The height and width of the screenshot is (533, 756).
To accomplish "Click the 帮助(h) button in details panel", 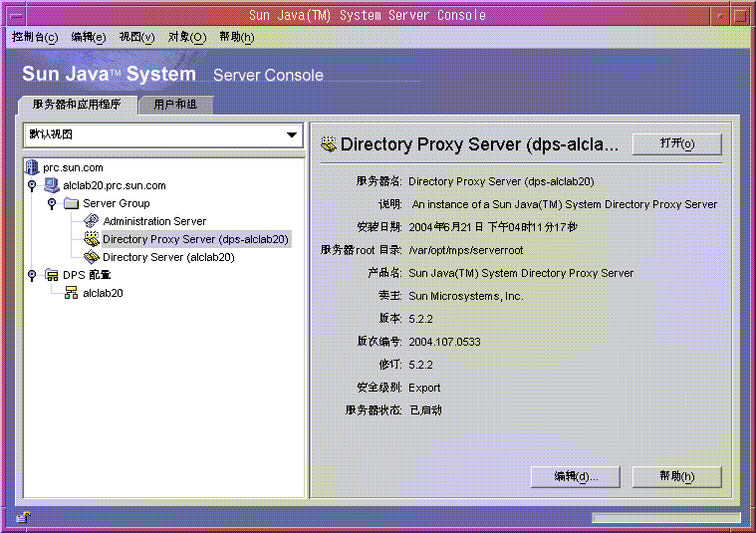I will click(x=677, y=476).
